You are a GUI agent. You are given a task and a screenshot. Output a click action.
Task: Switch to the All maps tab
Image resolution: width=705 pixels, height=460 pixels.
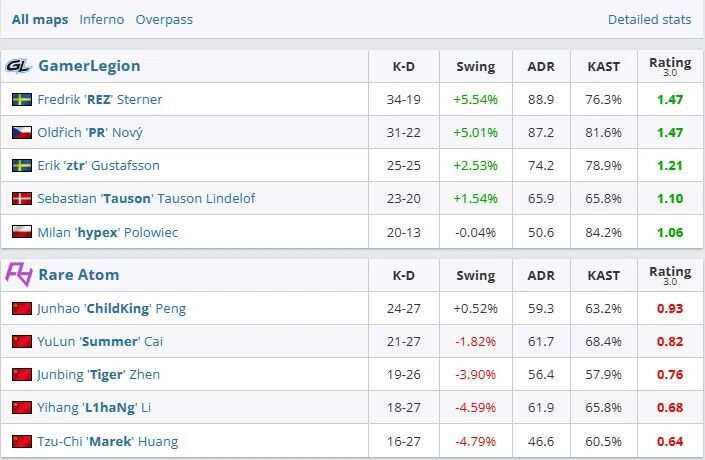pos(40,19)
